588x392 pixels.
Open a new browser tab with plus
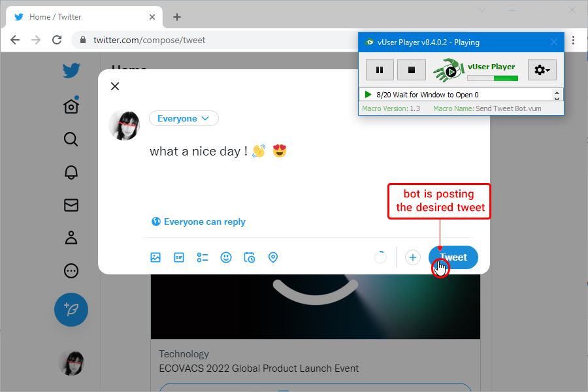(177, 17)
